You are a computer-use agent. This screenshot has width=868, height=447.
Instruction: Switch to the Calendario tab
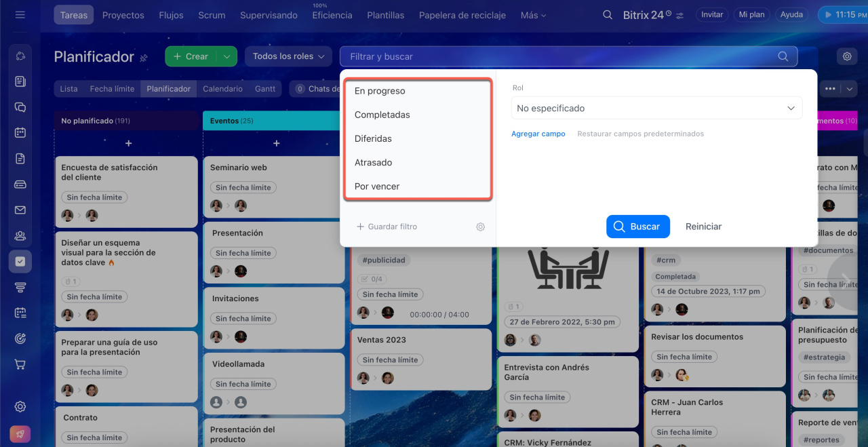pyautogui.click(x=222, y=89)
